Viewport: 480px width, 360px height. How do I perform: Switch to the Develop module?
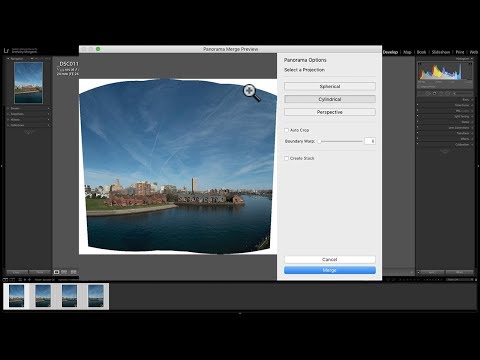(390, 52)
